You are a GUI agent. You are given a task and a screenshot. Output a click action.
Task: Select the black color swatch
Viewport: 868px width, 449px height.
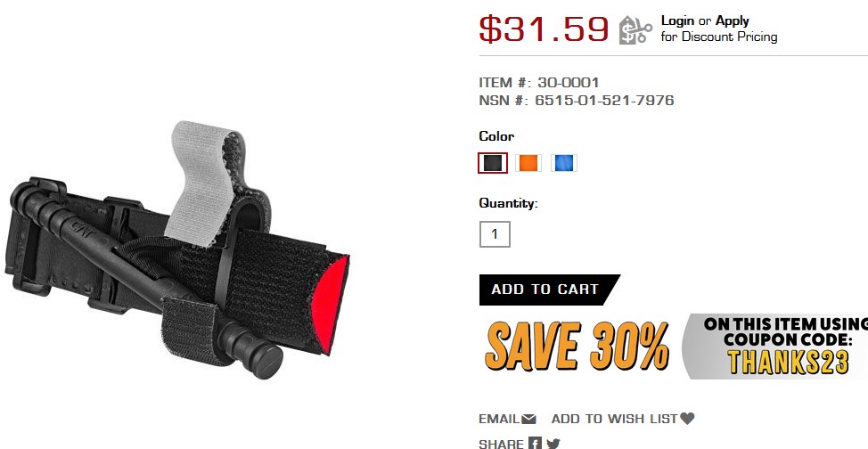(493, 163)
